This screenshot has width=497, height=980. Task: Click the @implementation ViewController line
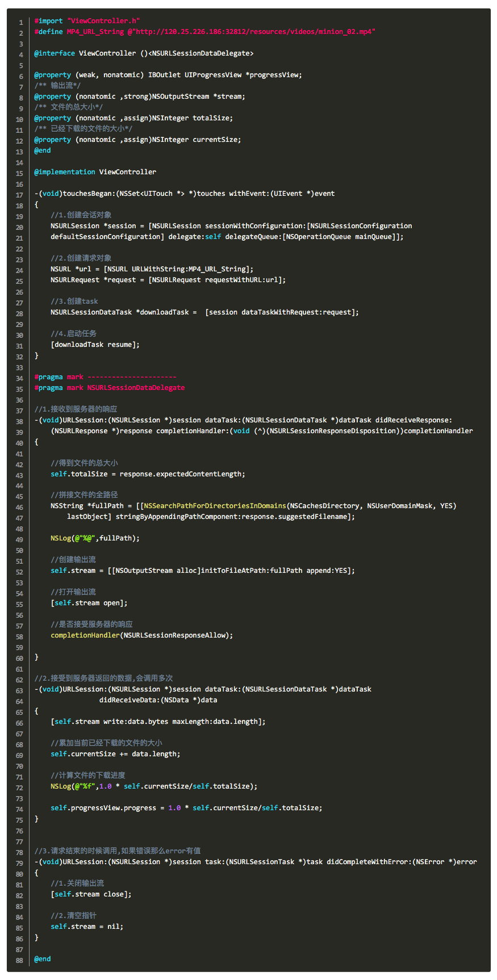coord(95,172)
